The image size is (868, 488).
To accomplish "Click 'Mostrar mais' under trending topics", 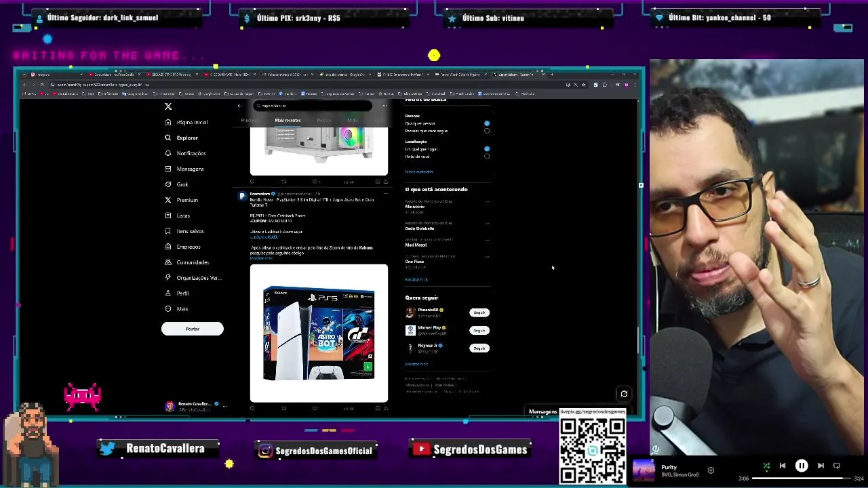I will pyautogui.click(x=416, y=279).
